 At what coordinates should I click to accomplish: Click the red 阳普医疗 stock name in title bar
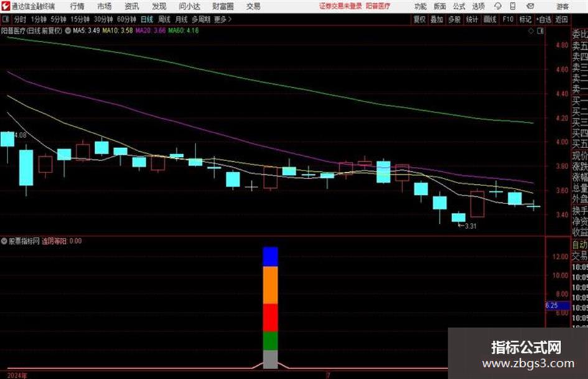coord(378,6)
